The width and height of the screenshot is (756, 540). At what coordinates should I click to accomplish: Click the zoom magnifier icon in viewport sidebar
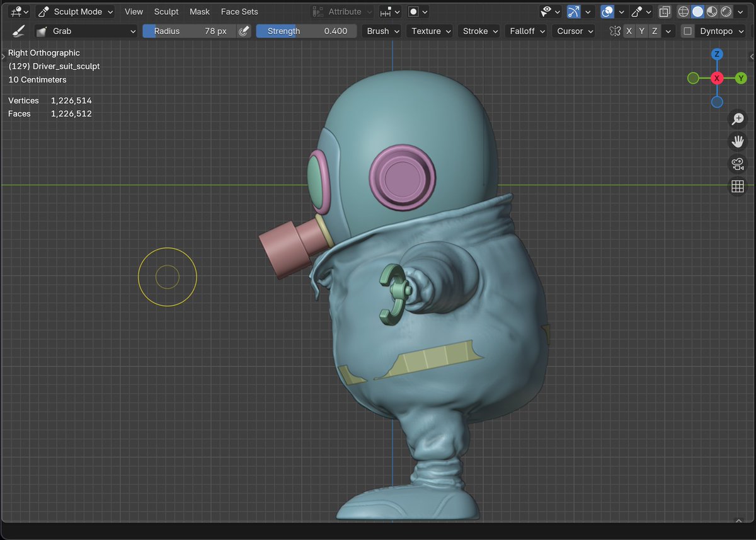point(737,119)
